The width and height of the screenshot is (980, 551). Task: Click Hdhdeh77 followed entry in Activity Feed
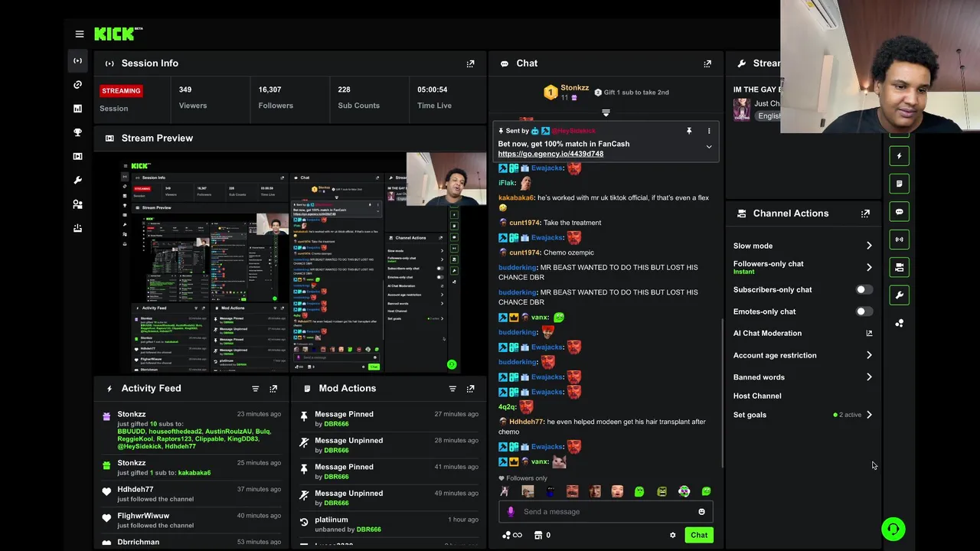[x=191, y=494]
